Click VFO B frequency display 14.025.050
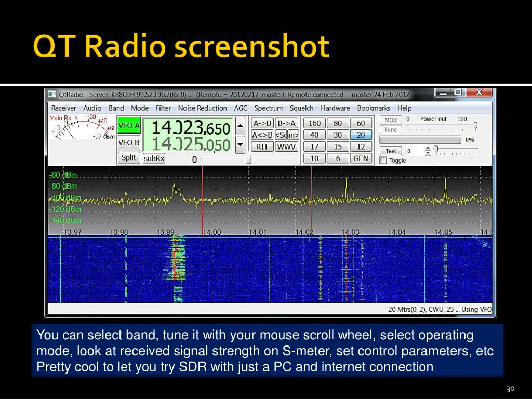532x399 pixels. point(191,144)
